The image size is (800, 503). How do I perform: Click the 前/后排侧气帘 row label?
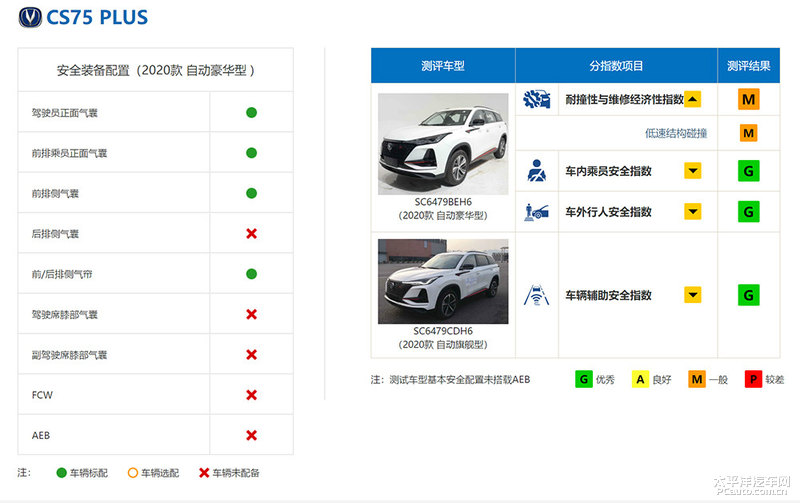[62, 274]
